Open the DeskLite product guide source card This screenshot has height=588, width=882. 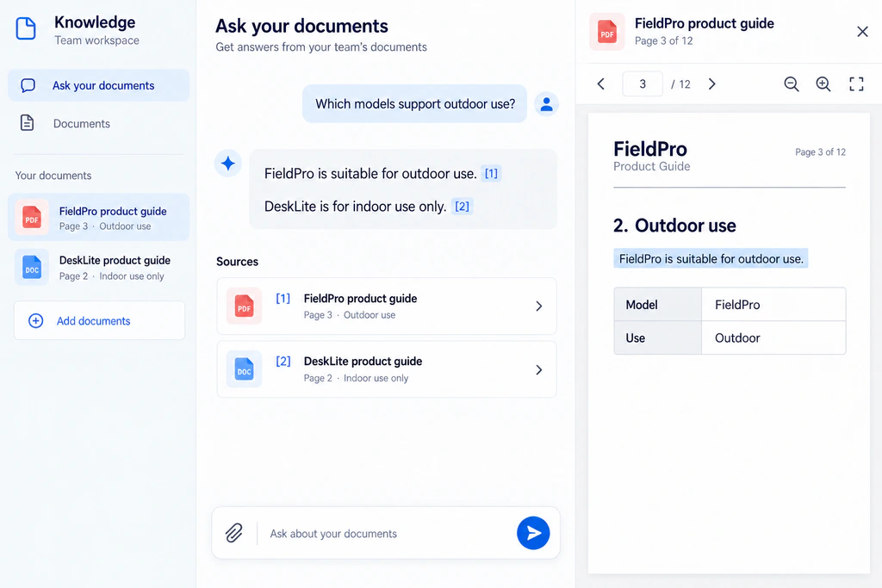(387, 369)
